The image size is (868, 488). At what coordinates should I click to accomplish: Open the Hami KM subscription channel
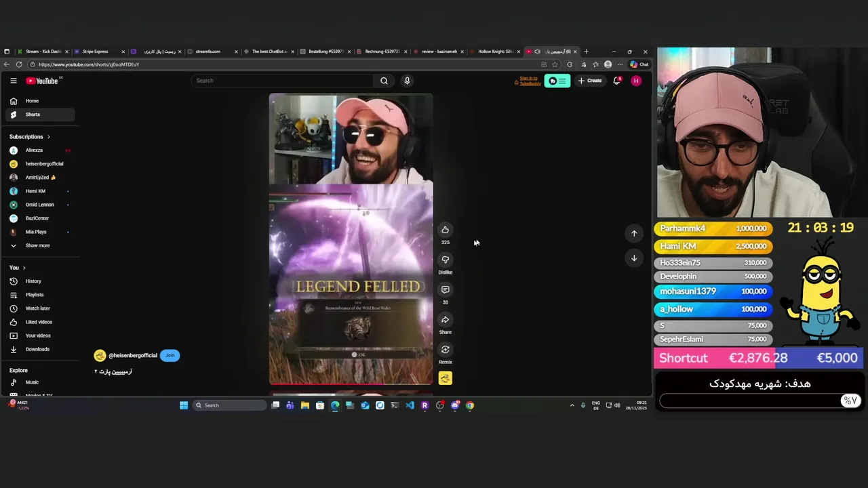pos(39,191)
